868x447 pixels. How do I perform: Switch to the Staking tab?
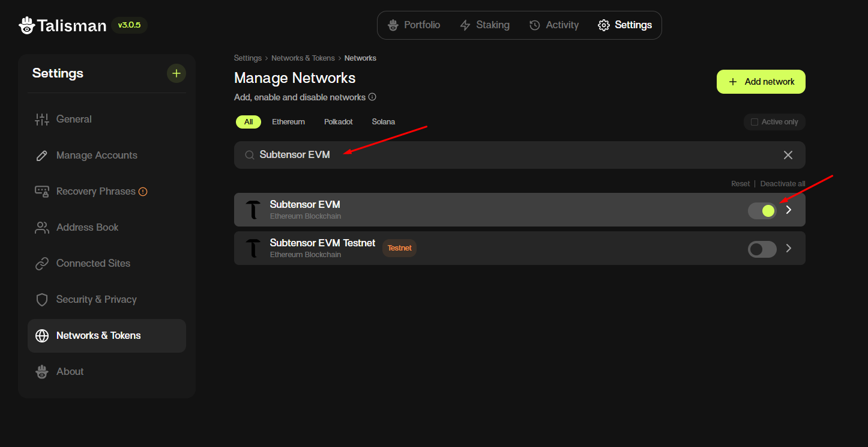(484, 25)
